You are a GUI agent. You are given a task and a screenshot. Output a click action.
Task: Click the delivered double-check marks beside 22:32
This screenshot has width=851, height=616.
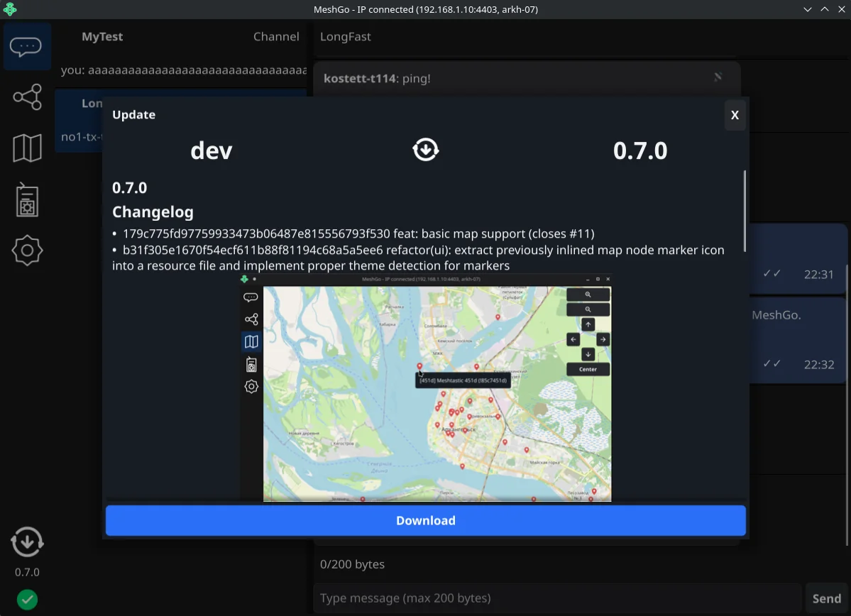(772, 363)
